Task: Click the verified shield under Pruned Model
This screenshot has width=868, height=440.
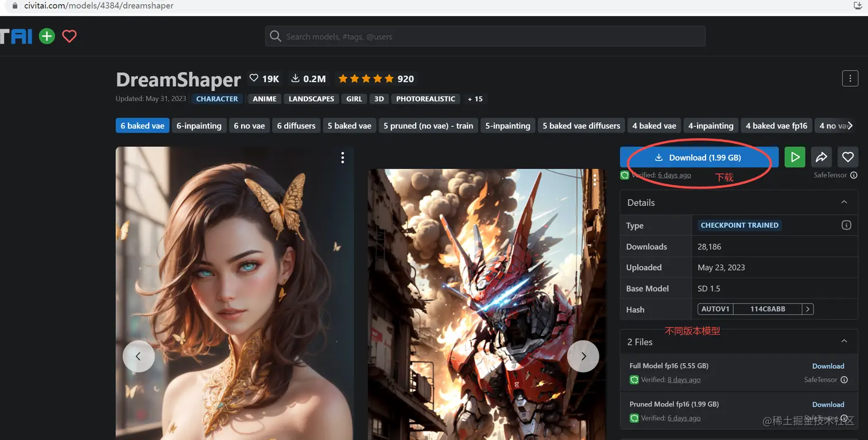Action: pyautogui.click(x=634, y=418)
